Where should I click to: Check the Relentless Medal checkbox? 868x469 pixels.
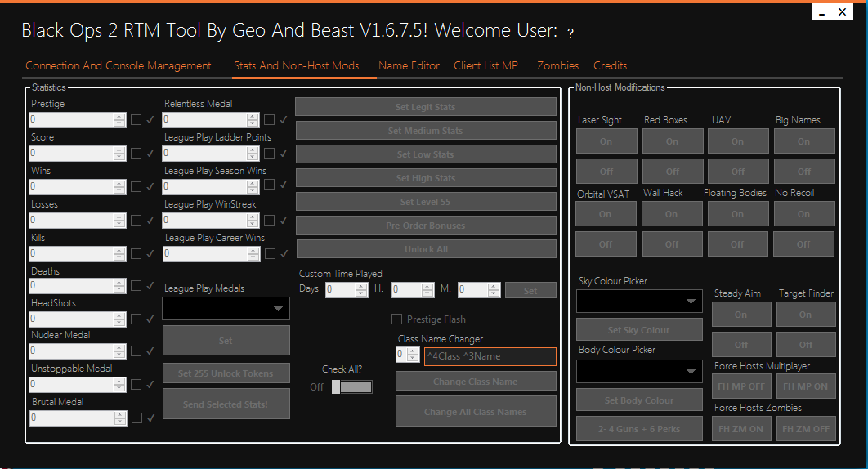269,119
